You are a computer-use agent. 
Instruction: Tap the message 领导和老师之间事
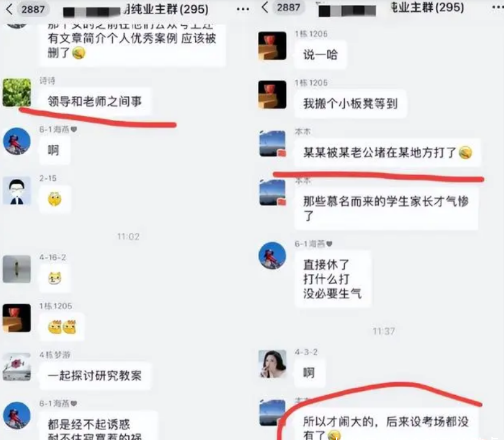click(x=95, y=101)
